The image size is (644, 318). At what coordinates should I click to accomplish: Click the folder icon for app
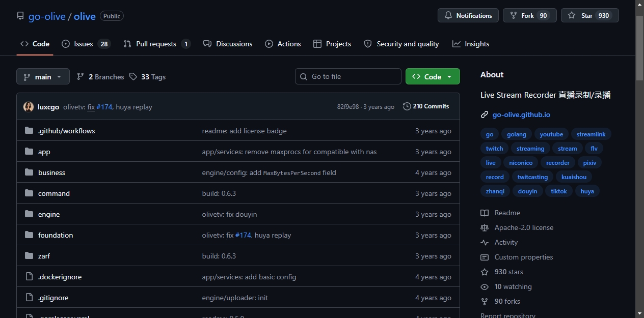click(29, 152)
